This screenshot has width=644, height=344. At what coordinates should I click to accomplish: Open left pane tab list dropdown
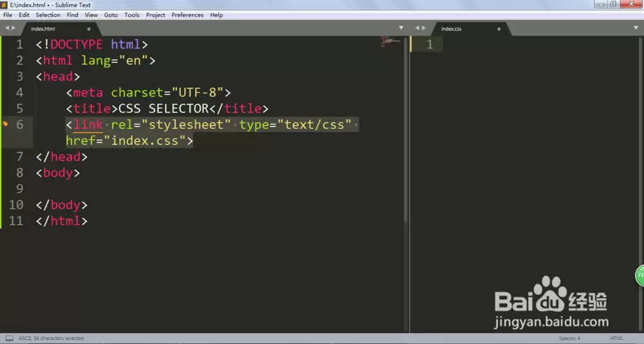coord(401,28)
